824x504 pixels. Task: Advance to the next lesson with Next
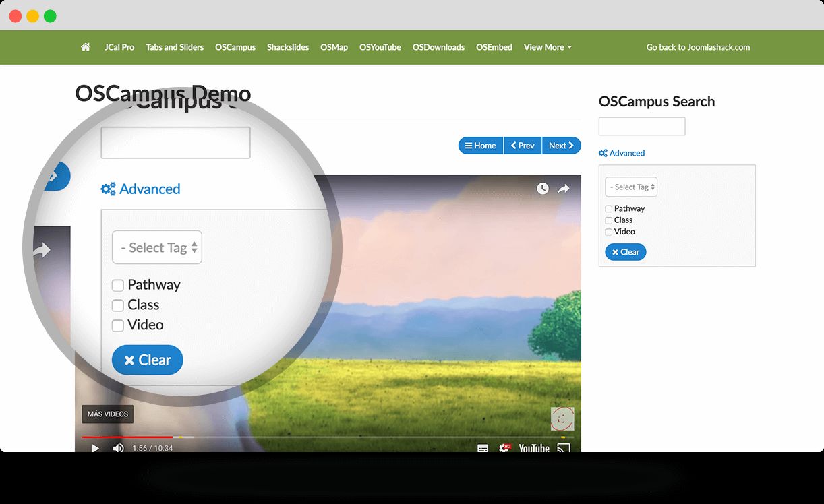pos(562,146)
